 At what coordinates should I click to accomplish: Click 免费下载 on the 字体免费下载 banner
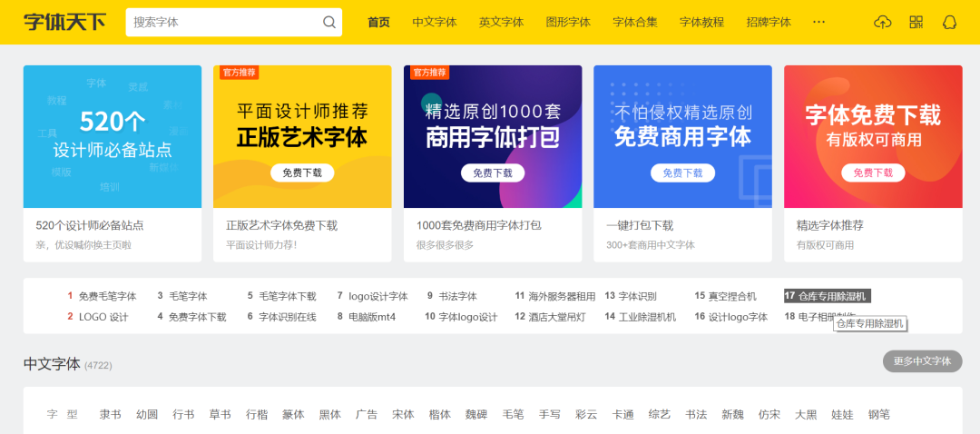[x=873, y=173]
